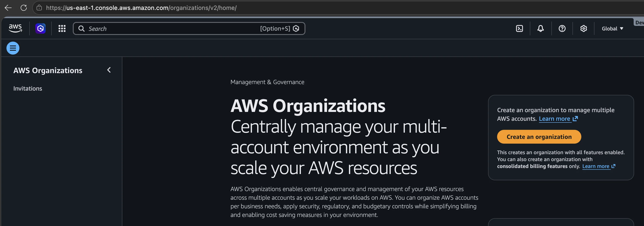Reload the page with the refresh icon
This screenshot has height=226, width=644.
click(x=24, y=8)
